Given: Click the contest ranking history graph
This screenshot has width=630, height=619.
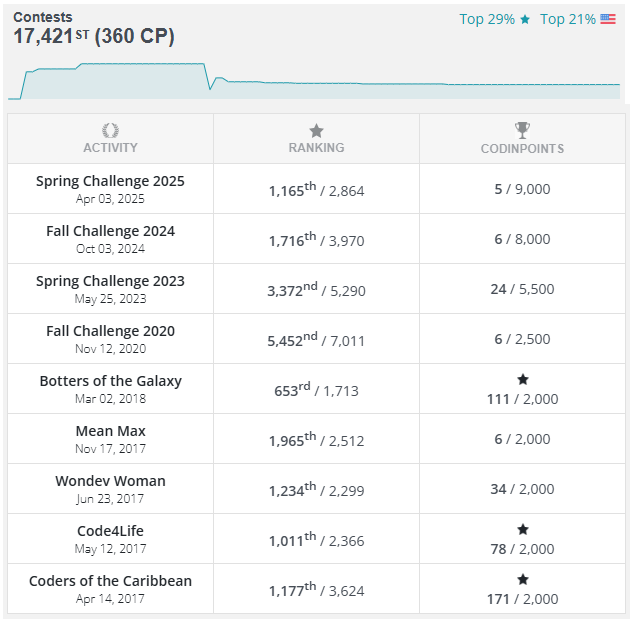Looking at the screenshot, I should [x=314, y=82].
